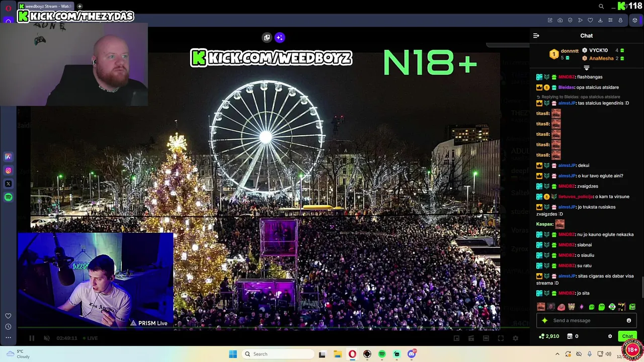
Task: Open Instagram in Opera sidebar
Action: pos(8,170)
